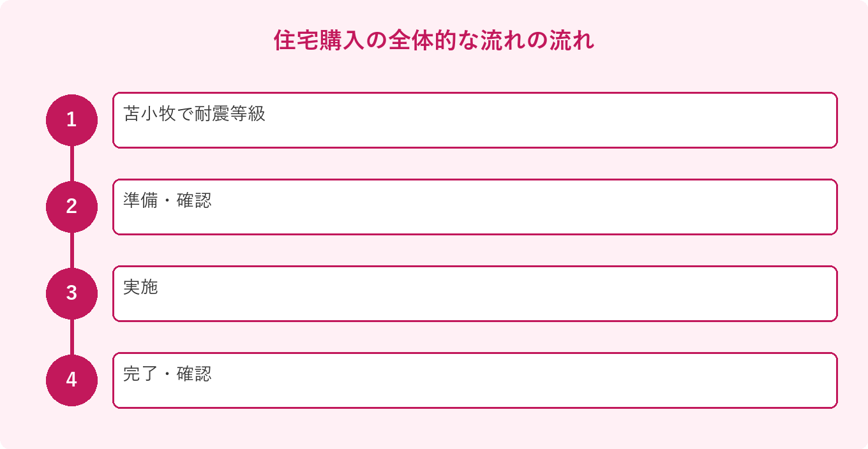
Task: Click the connector line between circles 3 and 4
Action: 71,337
